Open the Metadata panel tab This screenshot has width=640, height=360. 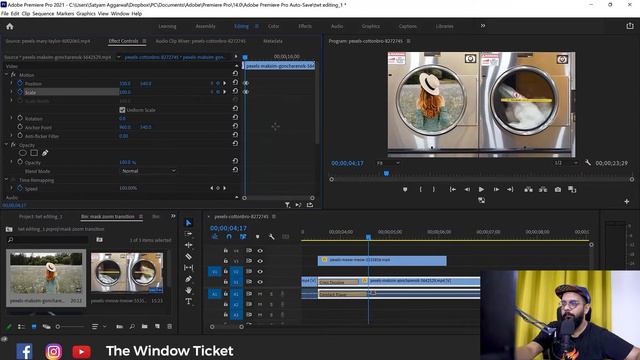click(x=273, y=41)
